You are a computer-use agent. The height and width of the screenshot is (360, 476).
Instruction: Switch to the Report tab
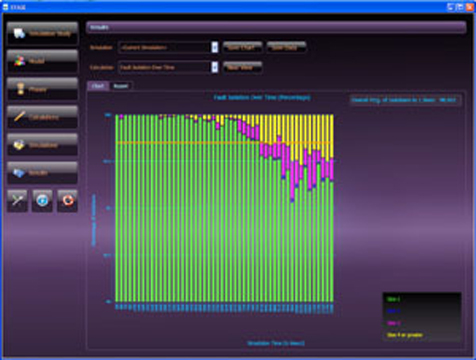coord(121,86)
